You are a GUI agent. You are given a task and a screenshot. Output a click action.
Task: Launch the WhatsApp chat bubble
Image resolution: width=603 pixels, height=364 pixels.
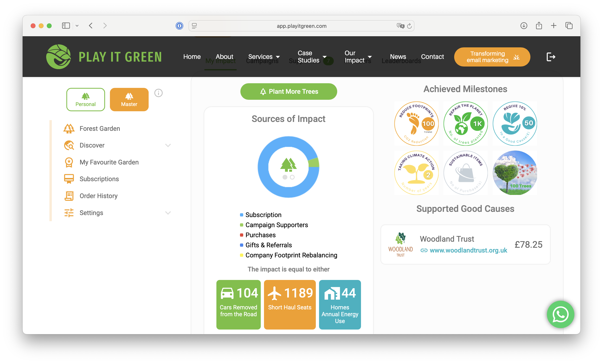point(560,315)
